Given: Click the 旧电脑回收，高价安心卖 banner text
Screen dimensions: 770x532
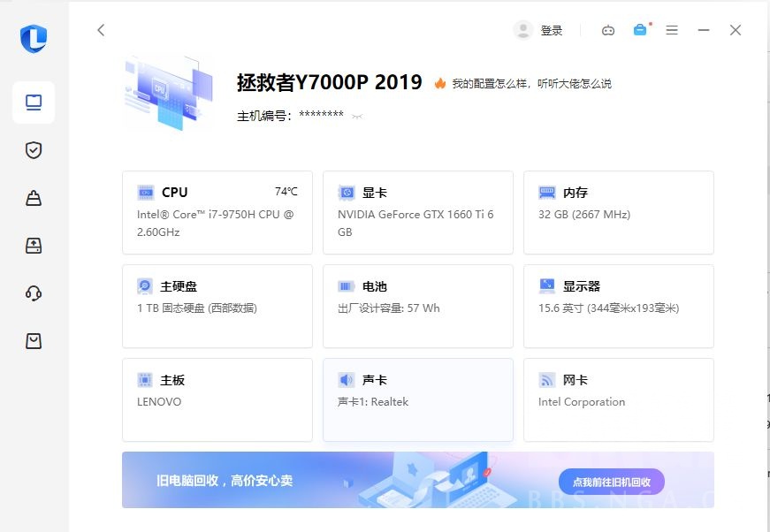Looking at the screenshot, I should coord(225,481).
